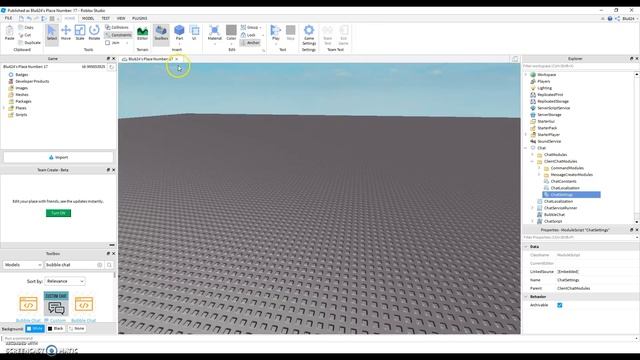The height and width of the screenshot is (360, 640).
Task: Activate the Scale tool
Action: click(80, 33)
